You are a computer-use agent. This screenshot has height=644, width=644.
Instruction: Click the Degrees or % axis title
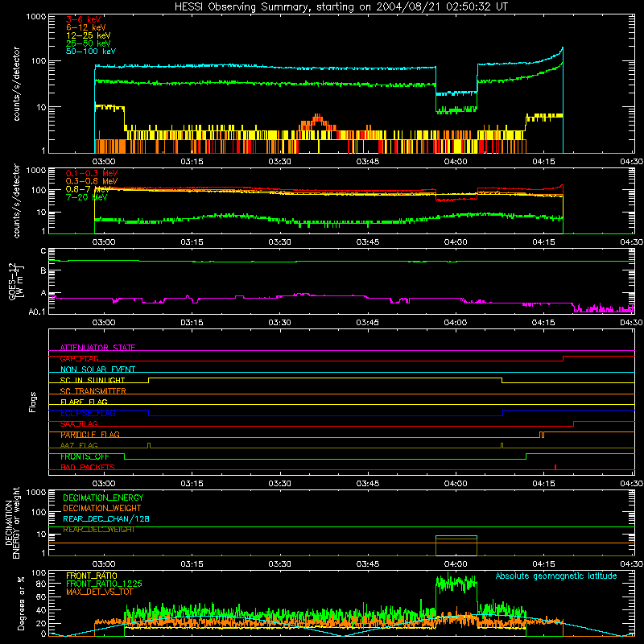[22, 603]
